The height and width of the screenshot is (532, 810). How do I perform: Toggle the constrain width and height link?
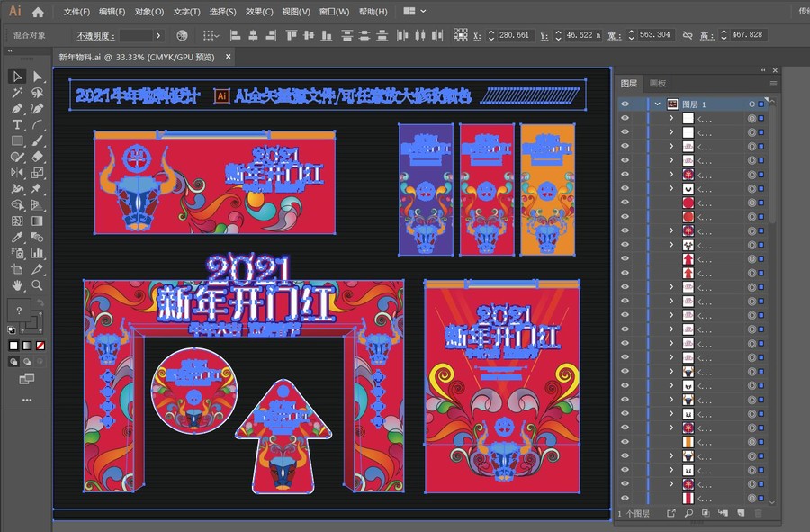[x=688, y=35]
